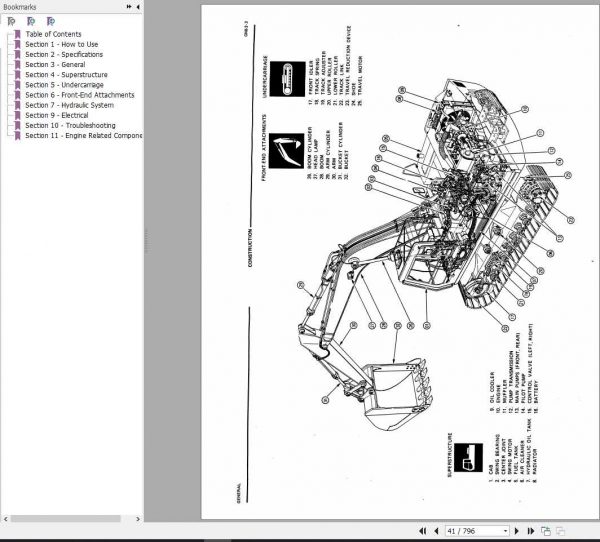Open Section 7 - Hydraulic System bookmark
The height and width of the screenshot is (542, 600).
[69, 105]
